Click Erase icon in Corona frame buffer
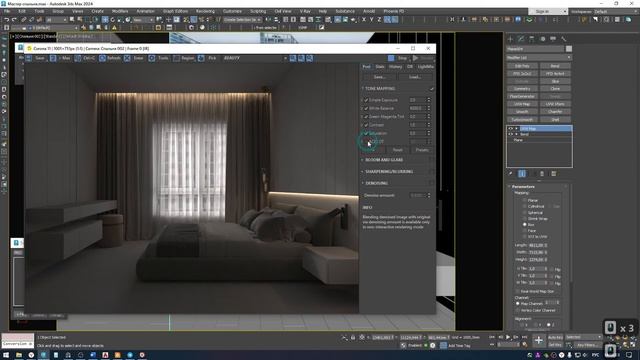 coord(127,58)
